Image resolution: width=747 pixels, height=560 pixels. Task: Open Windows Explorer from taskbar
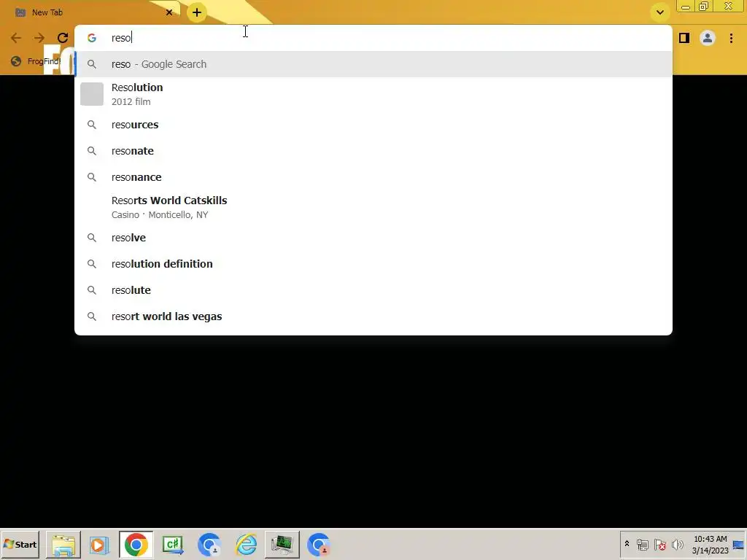click(x=63, y=544)
